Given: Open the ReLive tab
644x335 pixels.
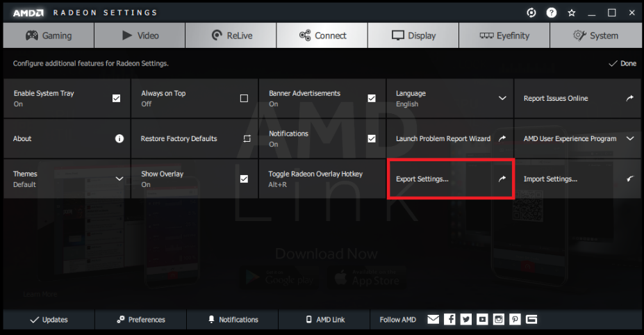Looking at the screenshot, I should click(x=231, y=35).
